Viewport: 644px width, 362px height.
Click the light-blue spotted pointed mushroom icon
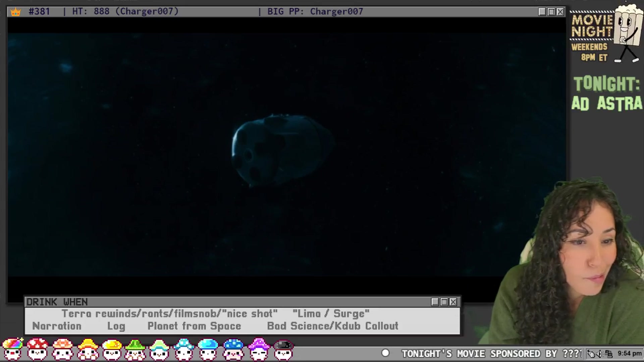184,349
